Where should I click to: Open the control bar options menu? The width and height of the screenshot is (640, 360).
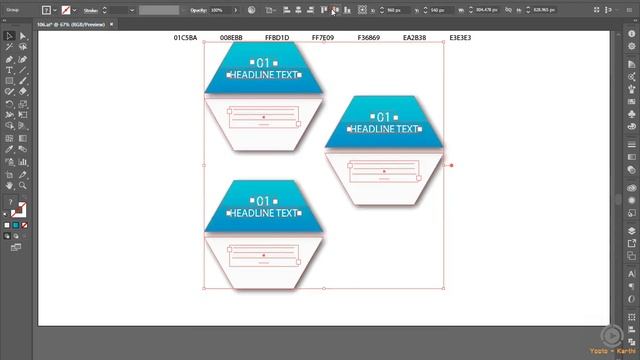point(629,10)
